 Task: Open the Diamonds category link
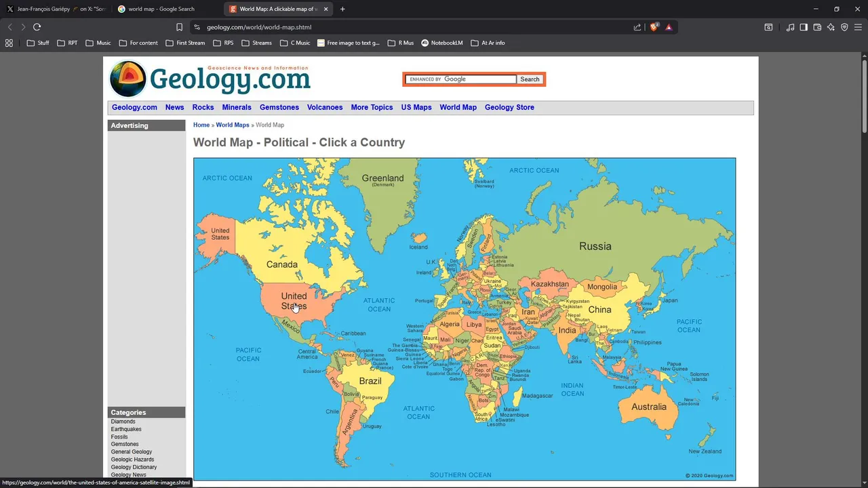point(123,422)
